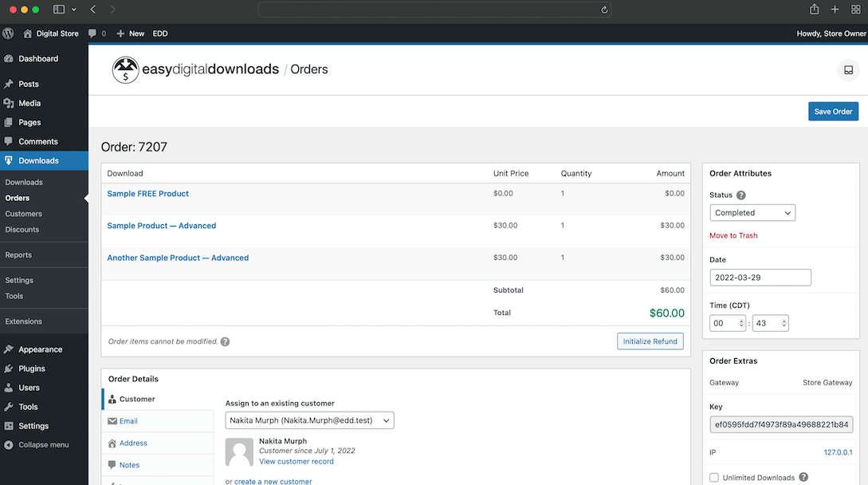Click the Address home icon in Order Details

tap(113, 443)
